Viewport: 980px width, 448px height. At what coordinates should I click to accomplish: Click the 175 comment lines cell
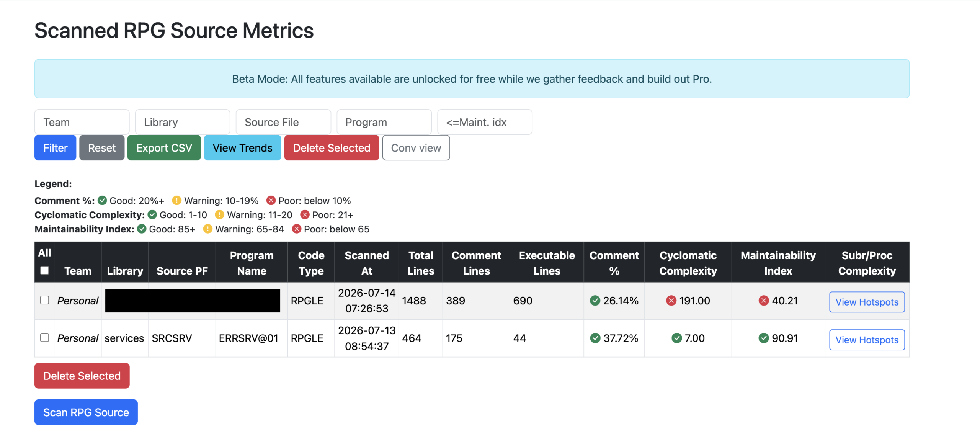[x=476, y=338]
